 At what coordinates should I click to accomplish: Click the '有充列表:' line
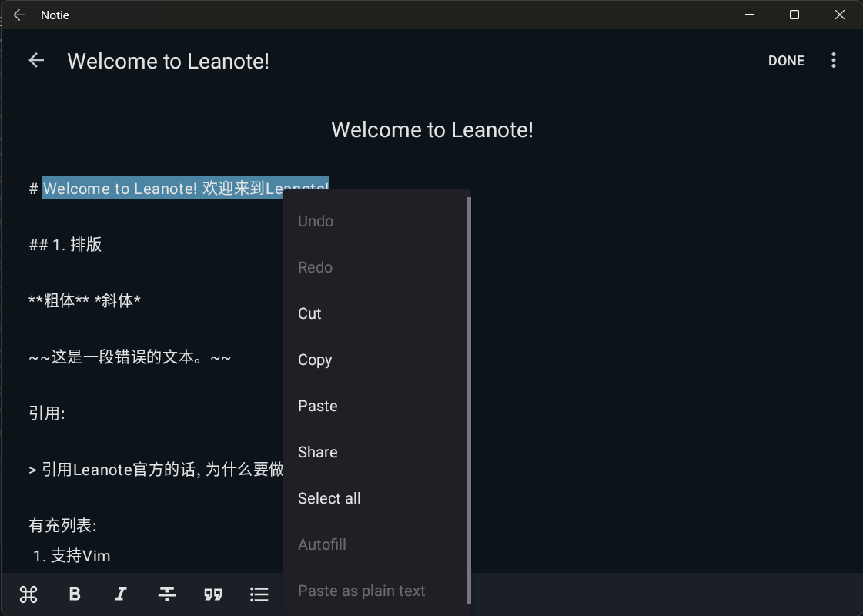pos(63,525)
